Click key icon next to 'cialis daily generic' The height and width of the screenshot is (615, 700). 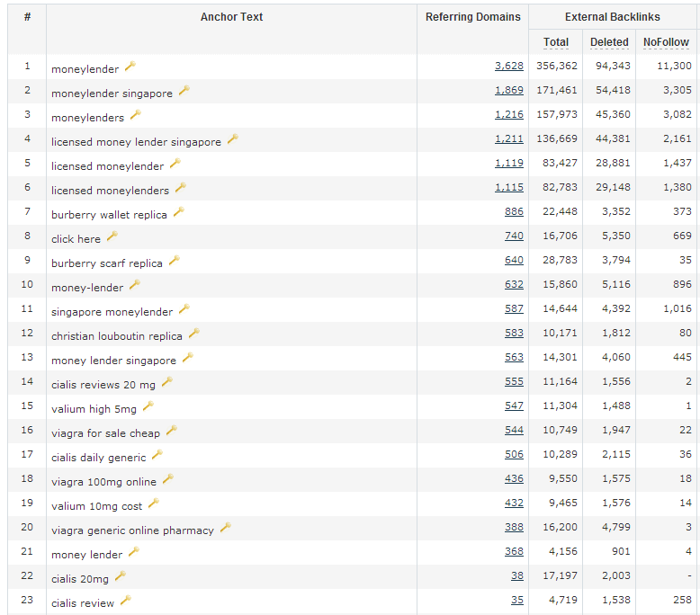point(157,455)
